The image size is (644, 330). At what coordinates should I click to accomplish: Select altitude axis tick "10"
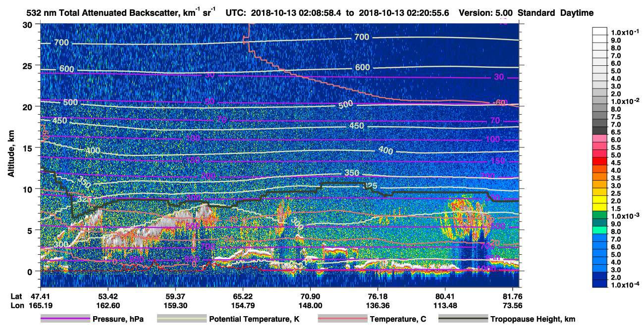click(x=29, y=189)
